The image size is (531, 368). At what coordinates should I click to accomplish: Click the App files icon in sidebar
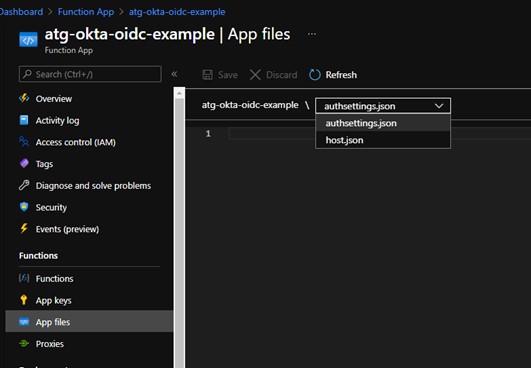[x=24, y=322]
